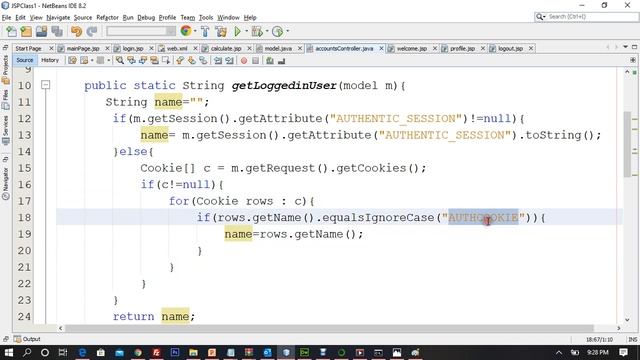Open Windows Start menu
The width and height of the screenshot is (640, 360).
[8, 352]
